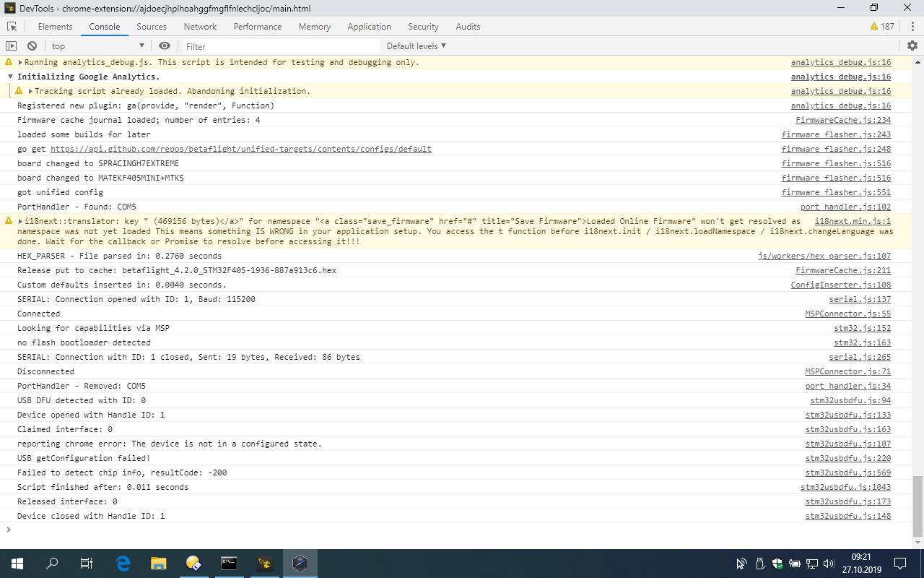Toggle the console sidebar panel

(x=12, y=46)
